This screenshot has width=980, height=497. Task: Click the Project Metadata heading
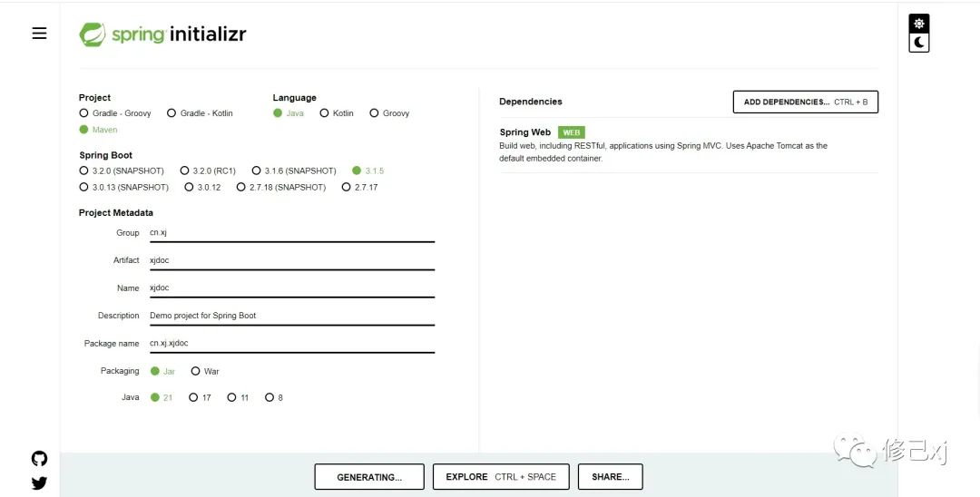pyautogui.click(x=115, y=213)
